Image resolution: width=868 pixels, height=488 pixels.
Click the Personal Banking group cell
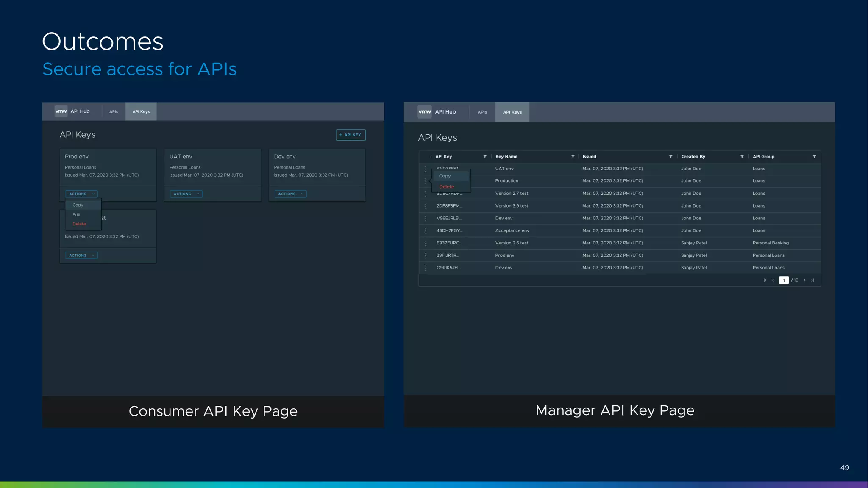[771, 243]
